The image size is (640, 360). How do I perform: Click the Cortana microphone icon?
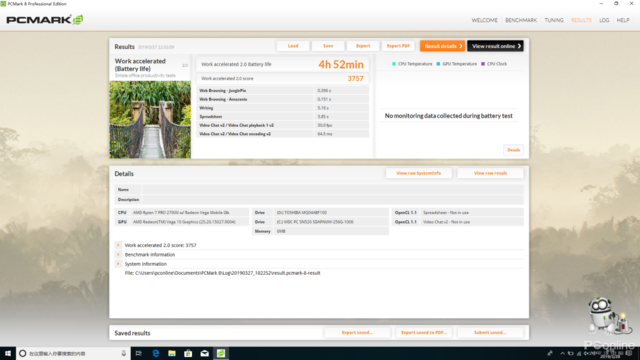pyautogui.click(x=124, y=353)
